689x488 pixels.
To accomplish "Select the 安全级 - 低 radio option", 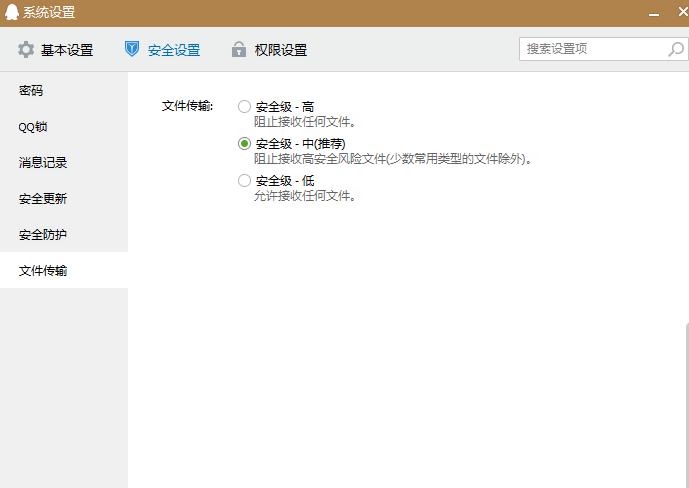I will coord(244,181).
